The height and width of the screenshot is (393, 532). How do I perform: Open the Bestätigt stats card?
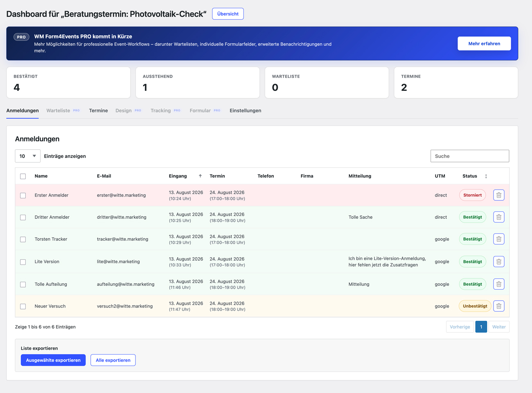(68, 83)
